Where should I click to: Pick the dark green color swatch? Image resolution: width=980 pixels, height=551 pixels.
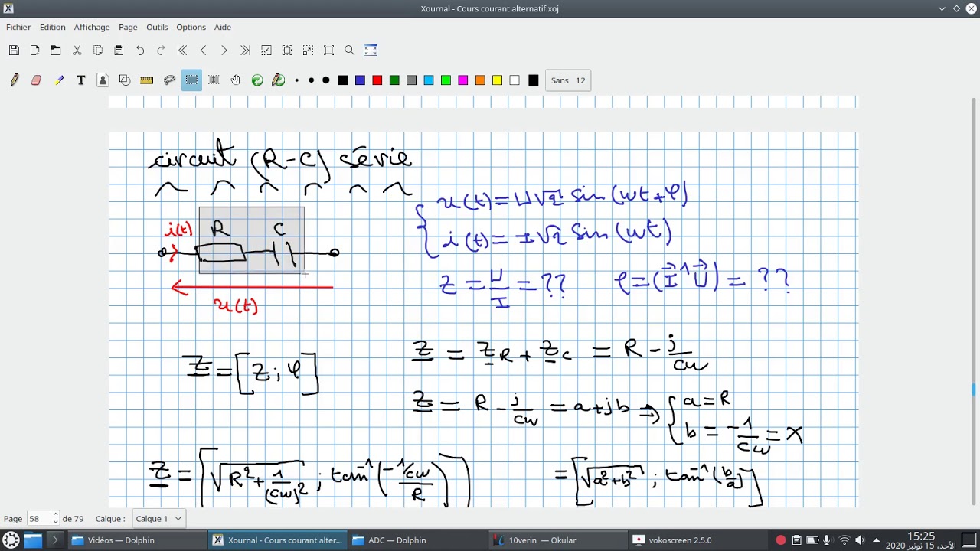point(394,80)
